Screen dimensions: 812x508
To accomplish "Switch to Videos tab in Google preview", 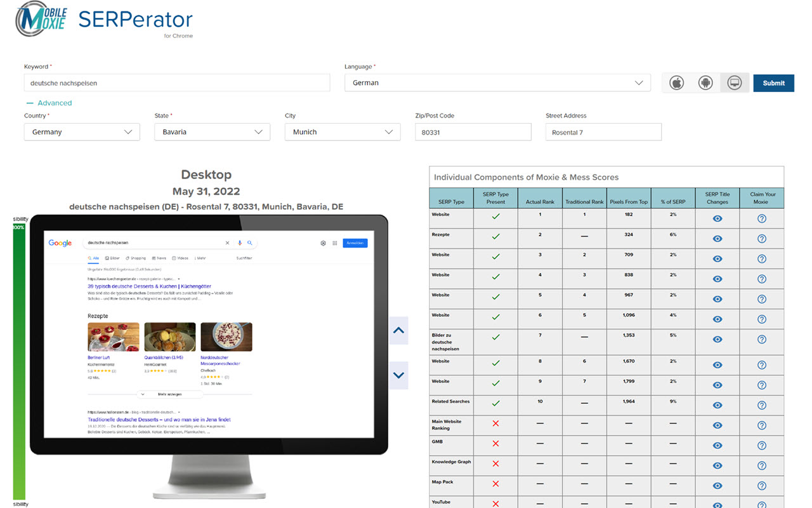I will (181, 258).
